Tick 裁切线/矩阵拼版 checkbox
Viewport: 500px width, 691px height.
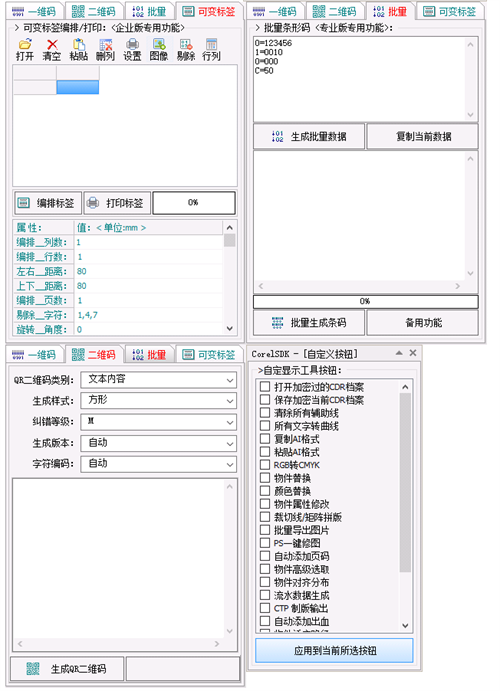(x=265, y=517)
